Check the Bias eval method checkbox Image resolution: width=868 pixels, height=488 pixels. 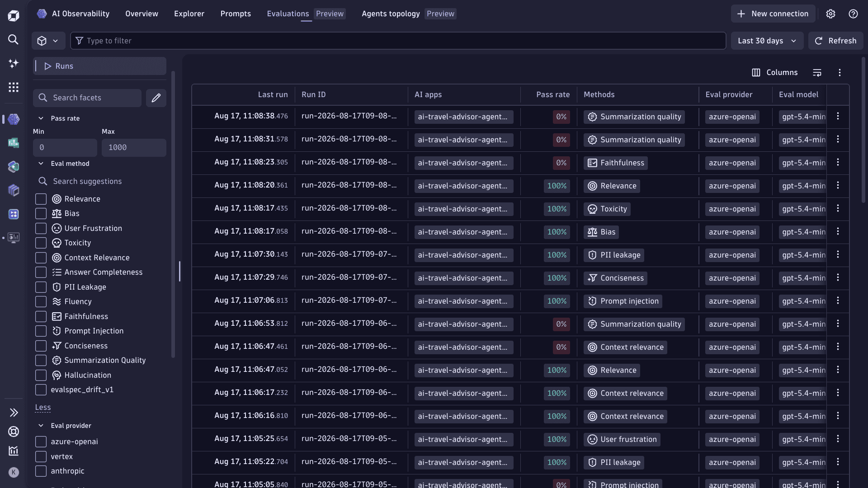[41, 213]
